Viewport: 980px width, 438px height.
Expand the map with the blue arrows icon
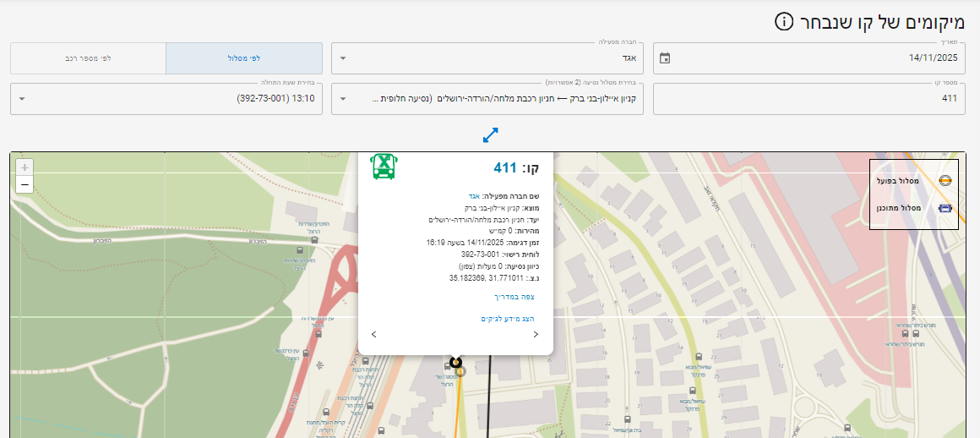click(x=491, y=134)
